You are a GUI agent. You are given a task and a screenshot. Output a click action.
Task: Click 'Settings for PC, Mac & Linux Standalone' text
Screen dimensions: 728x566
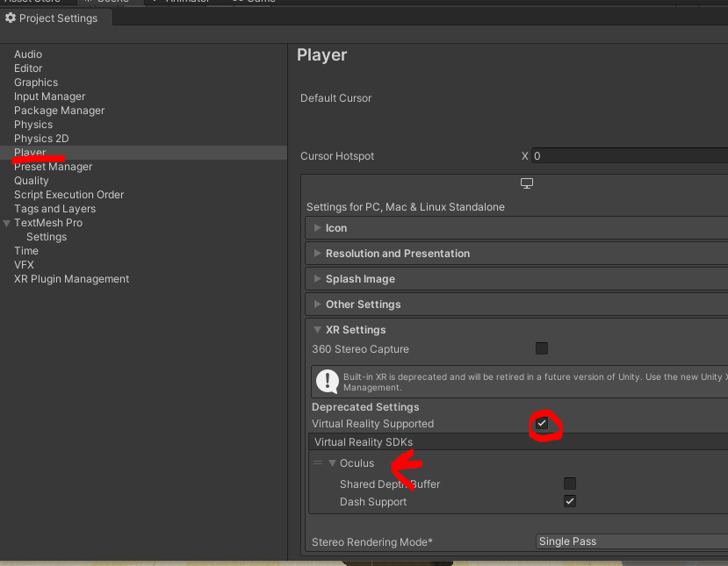pyautogui.click(x=406, y=207)
